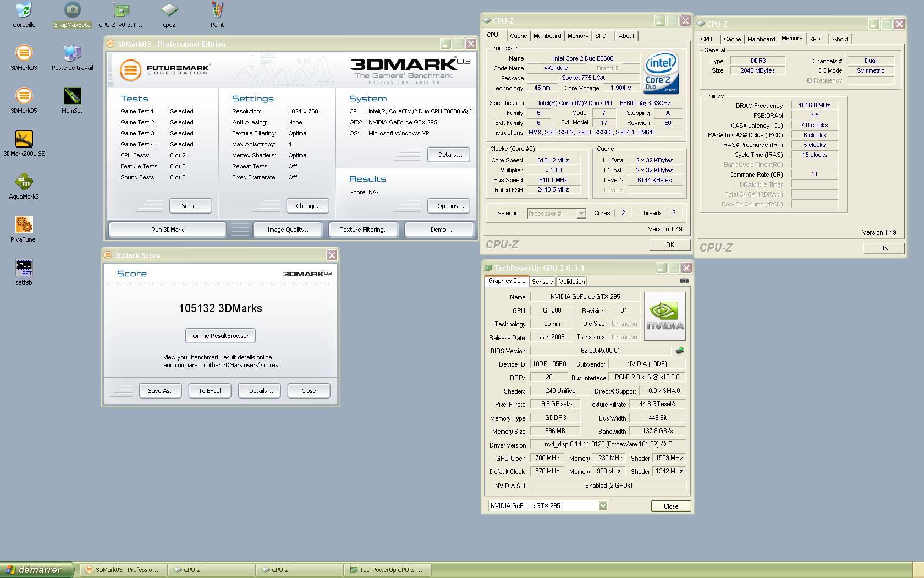The width and height of the screenshot is (924, 578).
Task: Open SnapMaxBeta desktop icon
Action: (72, 15)
